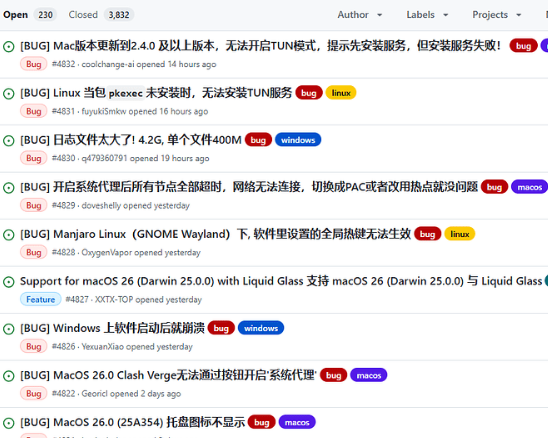Viewport: 548px width, 438px height.
Task: Open the Projects filter dropdown
Action: (497, 15)
